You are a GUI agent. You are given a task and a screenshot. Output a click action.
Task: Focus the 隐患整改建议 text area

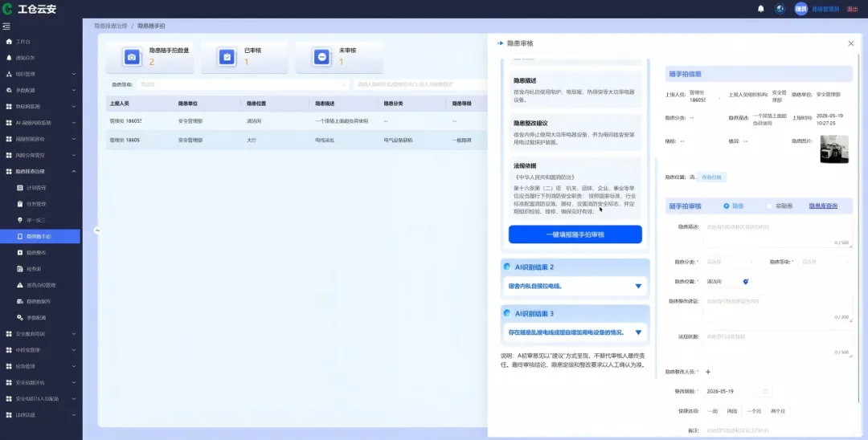(x=778, y=309)
